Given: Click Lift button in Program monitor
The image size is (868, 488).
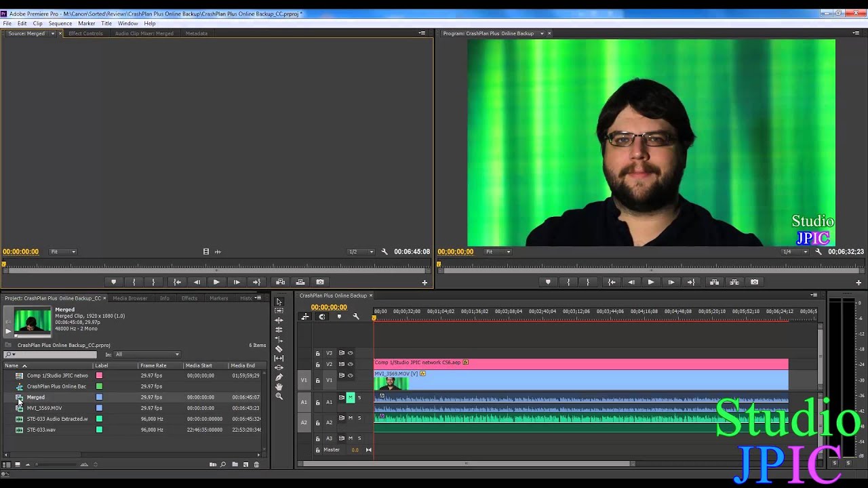Looking at the screenshot, I should click(714, 282).
